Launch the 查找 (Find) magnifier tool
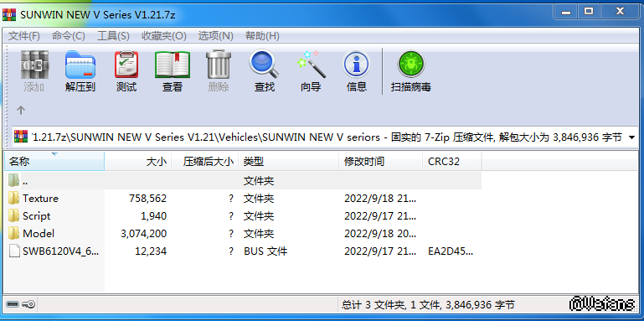644x321 pixels. [x=264, y=71]
